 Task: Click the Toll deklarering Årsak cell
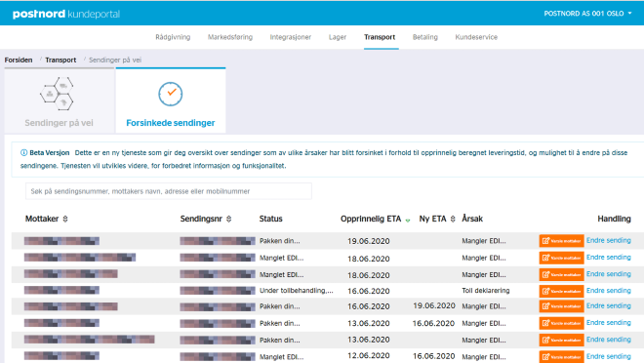(486, 291)
